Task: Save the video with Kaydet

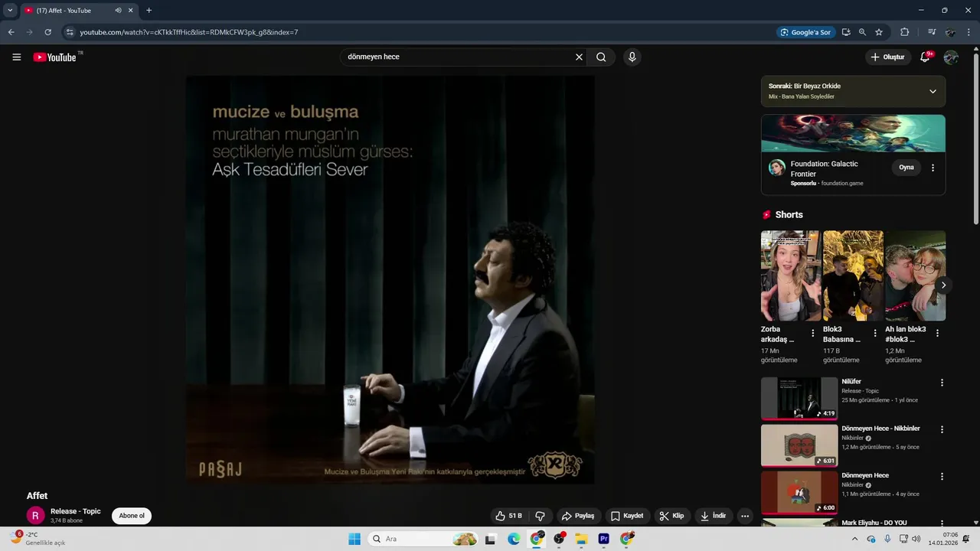Action: click(627, 516)
